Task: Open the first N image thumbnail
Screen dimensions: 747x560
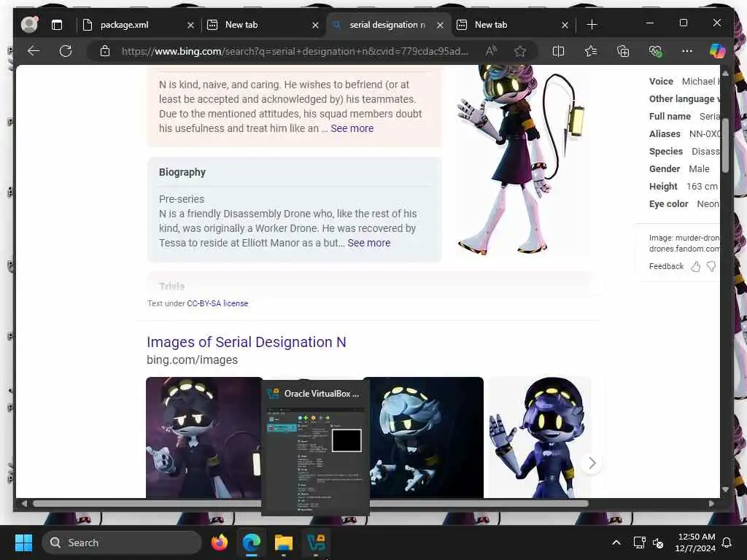Action: (x=204, y=437)
